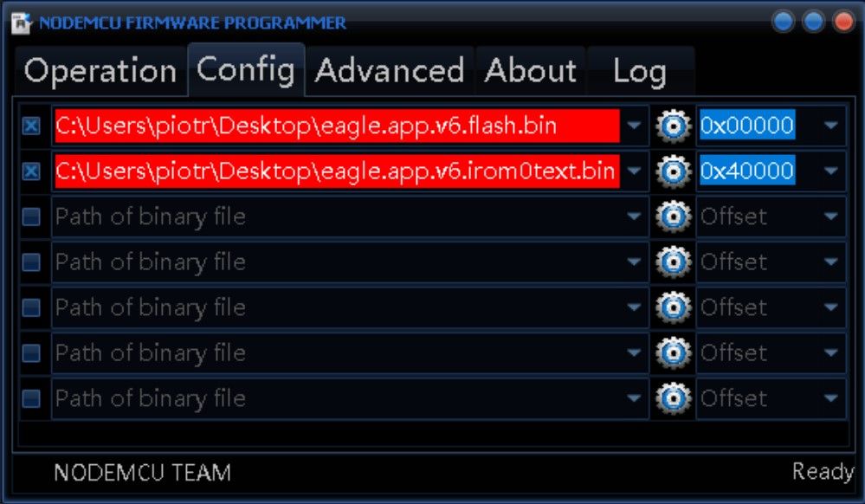Open file browser gear in third row

673,216
